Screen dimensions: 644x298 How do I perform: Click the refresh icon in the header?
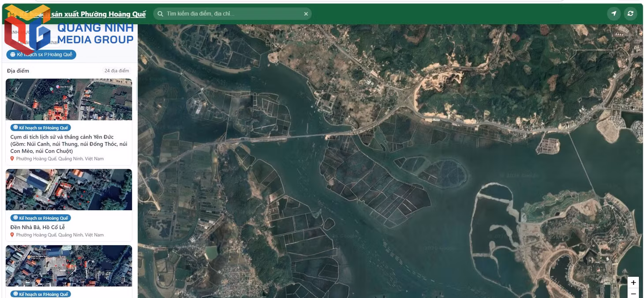click(x=630, y=14)
